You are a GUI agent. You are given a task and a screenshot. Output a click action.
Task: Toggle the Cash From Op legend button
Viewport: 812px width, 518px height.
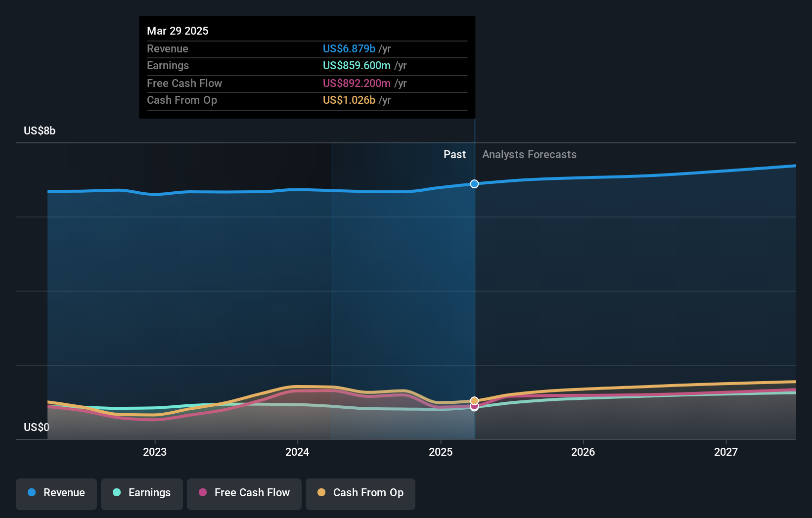tap(361, 494)
